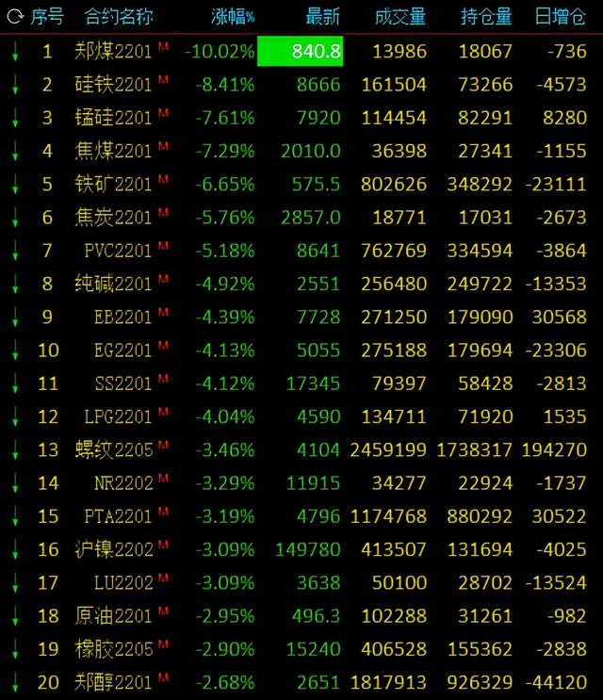Click the 334594 open interest value
Viewport: 603px width, 700px height.
click(x=480, y=251)
